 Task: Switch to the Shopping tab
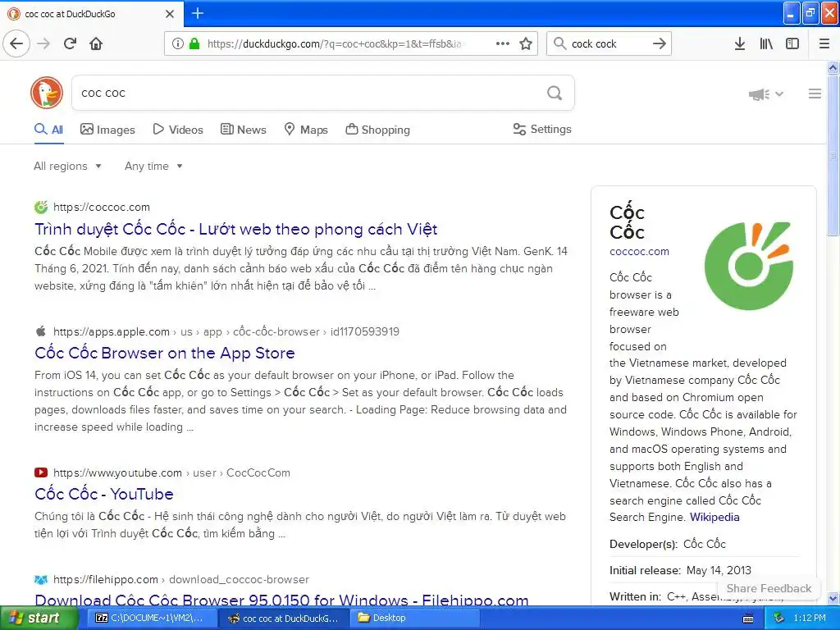(377, 130)
